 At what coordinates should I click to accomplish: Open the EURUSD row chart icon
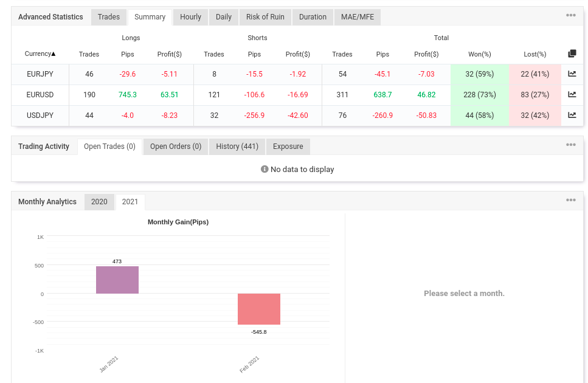tap(572, 94)
